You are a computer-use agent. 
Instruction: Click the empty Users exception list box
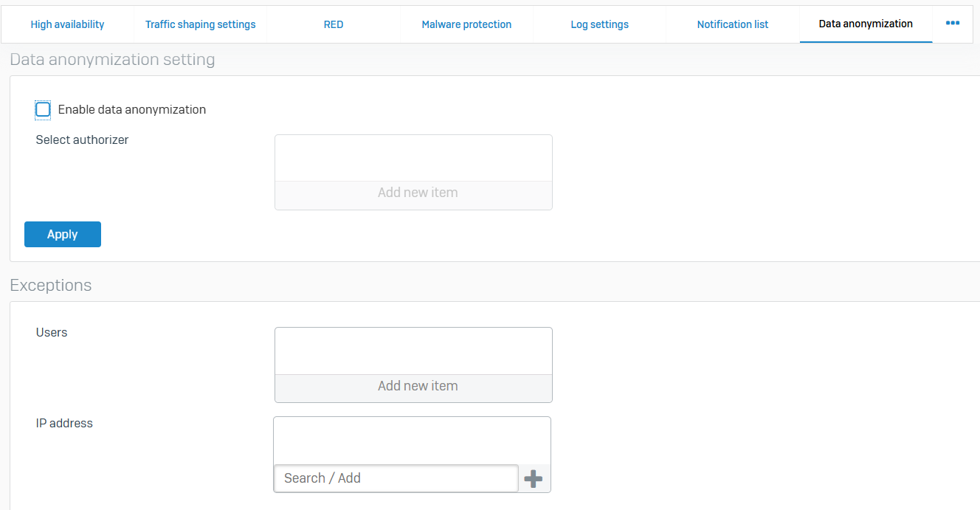[413, 351]
